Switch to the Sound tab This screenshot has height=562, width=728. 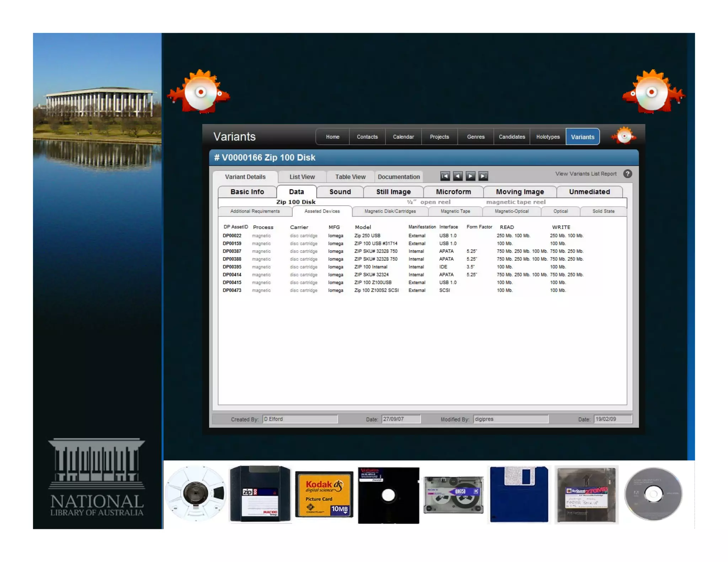click(x=340, y=192)
